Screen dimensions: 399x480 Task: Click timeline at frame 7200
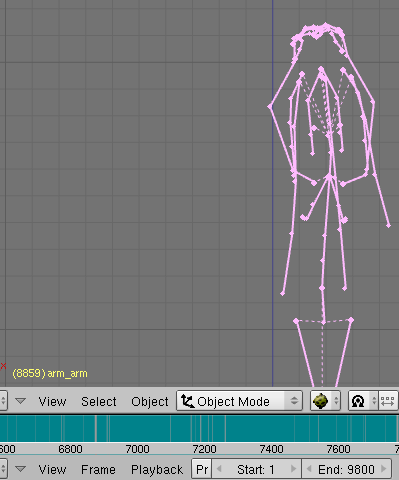point(204,429)
